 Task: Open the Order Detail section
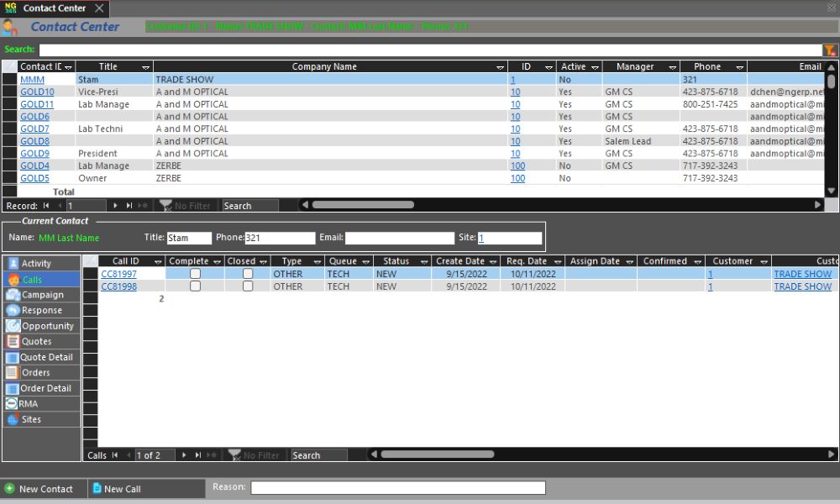click(45, 388)
